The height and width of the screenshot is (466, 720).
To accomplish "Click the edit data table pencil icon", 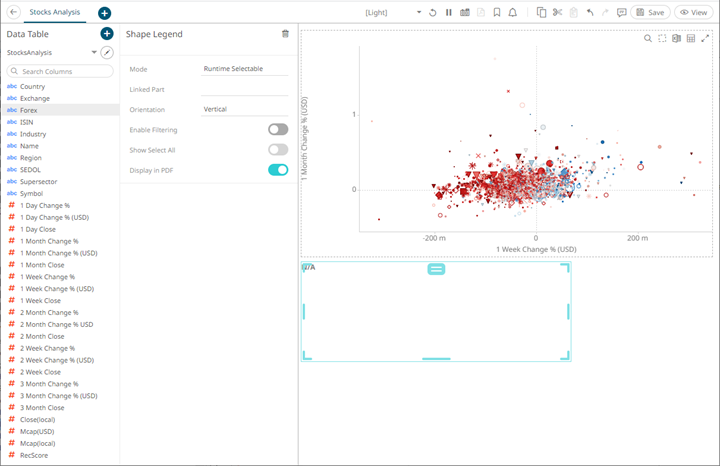I will point(107,52).
